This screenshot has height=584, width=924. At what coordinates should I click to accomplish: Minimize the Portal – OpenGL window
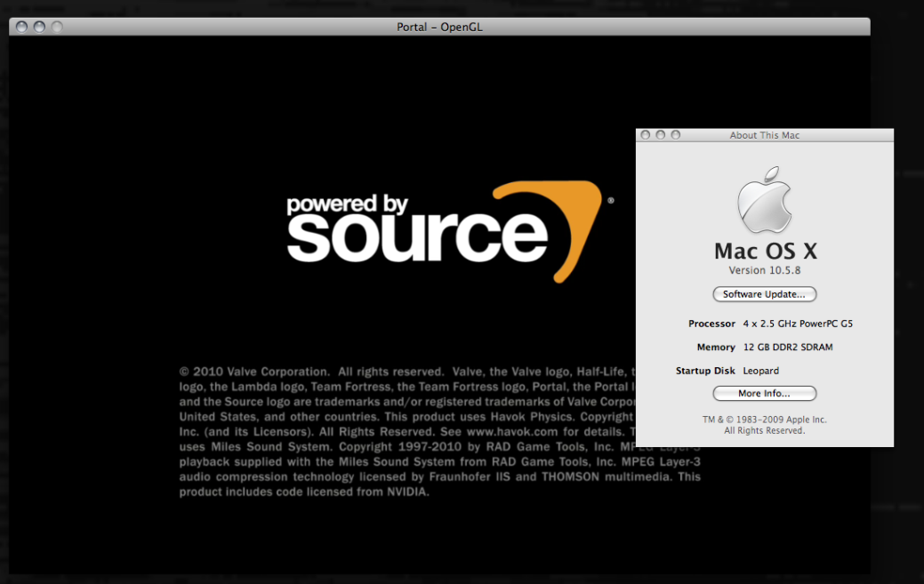pos(39,27)
